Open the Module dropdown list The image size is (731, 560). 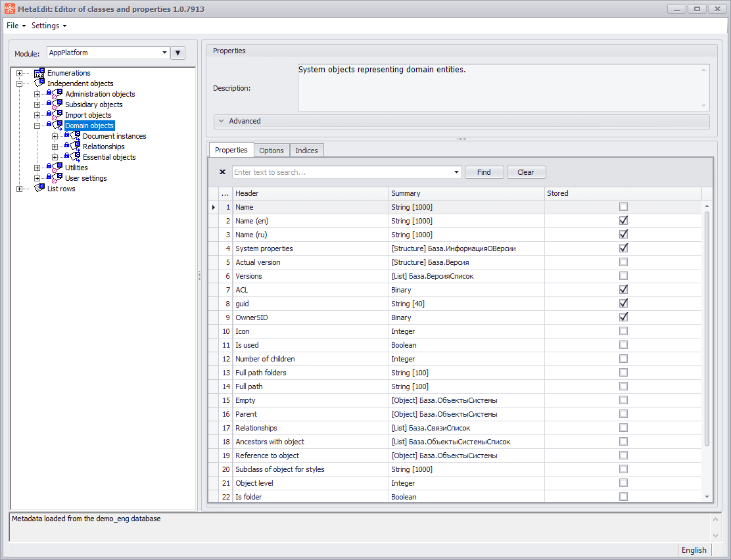pyautogui.click(x=164, y=53)
